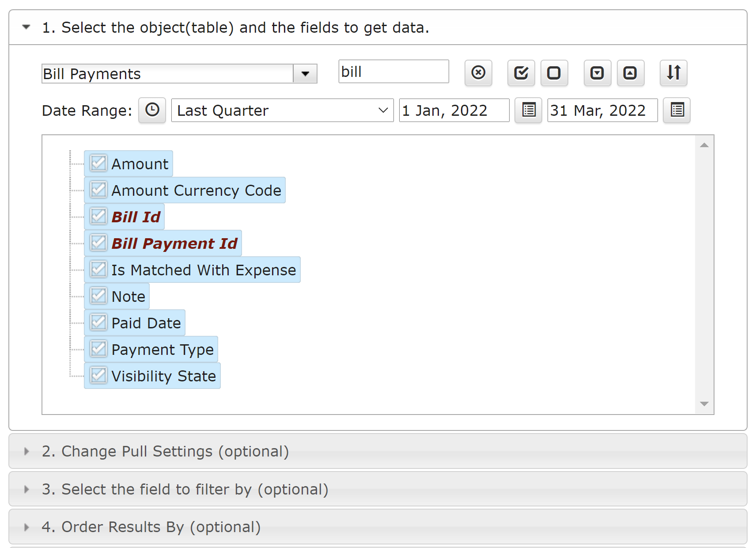The width and height of the screenshot is (756, 548).
Task: Click the clock icon beside Date Range
Action: point(152,110)
